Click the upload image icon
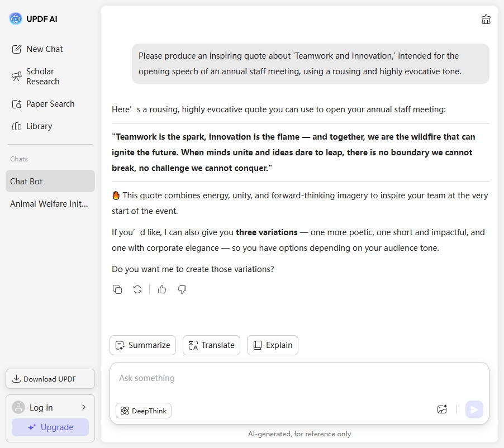504x448 pixels. pos(442,409)
